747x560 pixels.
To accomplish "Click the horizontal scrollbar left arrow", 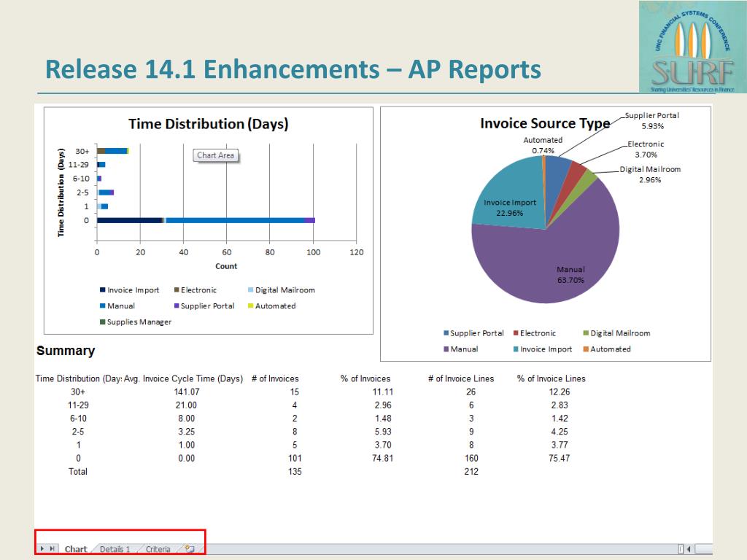I will 689,549.
